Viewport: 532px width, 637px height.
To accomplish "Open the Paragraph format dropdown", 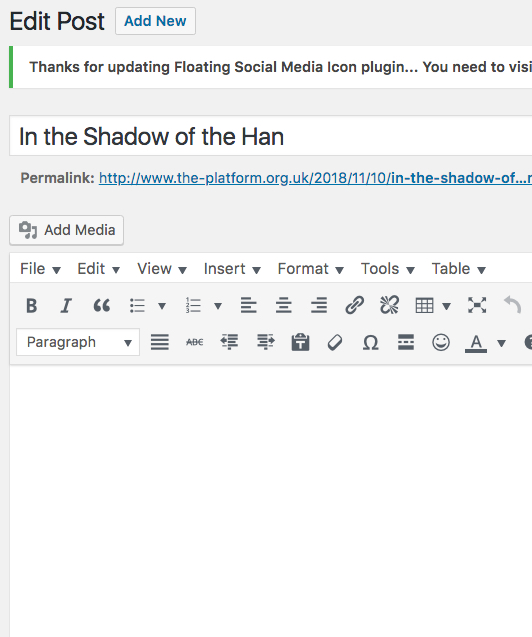I will pyautogui.click(x=78, y=342).
